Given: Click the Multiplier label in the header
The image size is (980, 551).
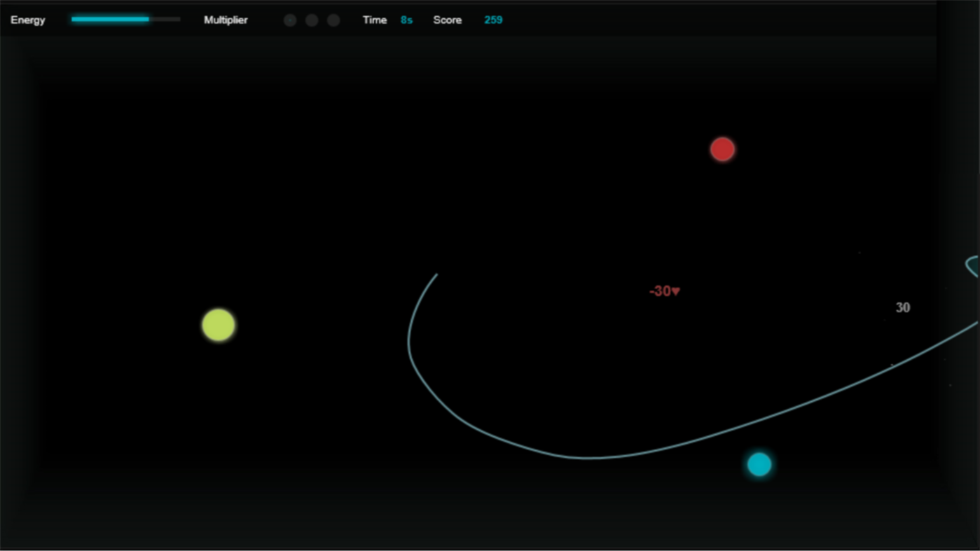Looking at the screenshot, I should [x=225, y=20].
